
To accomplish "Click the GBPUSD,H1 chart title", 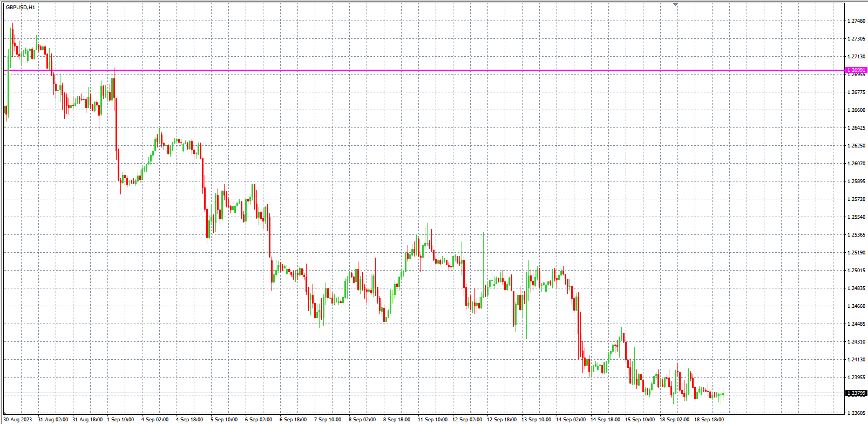I will 21,8.
